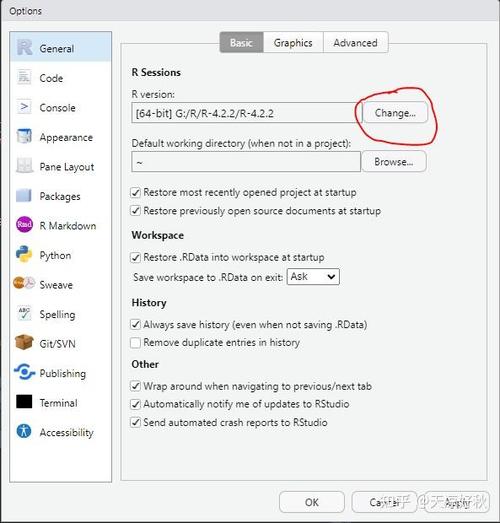Toggle Automatically notify me of updates

[x=135, y=404]
